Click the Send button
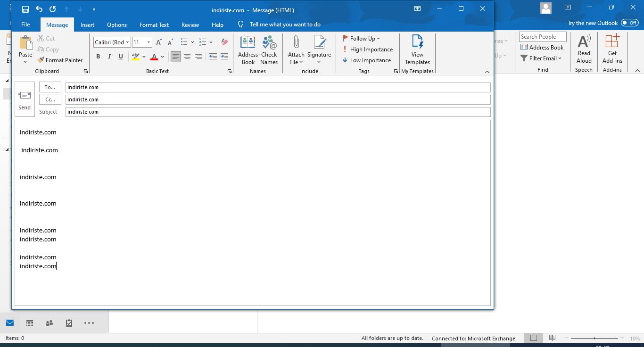The height and width of the screenshot is (347, 644). (25, 99)
